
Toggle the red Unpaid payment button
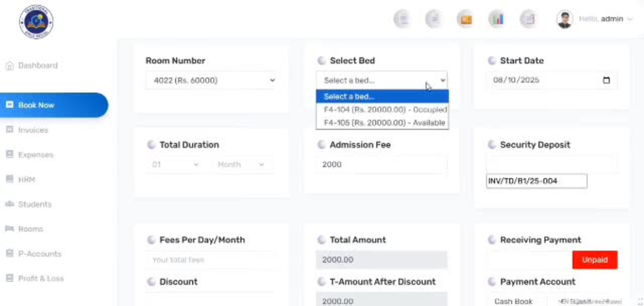(594, 260)
